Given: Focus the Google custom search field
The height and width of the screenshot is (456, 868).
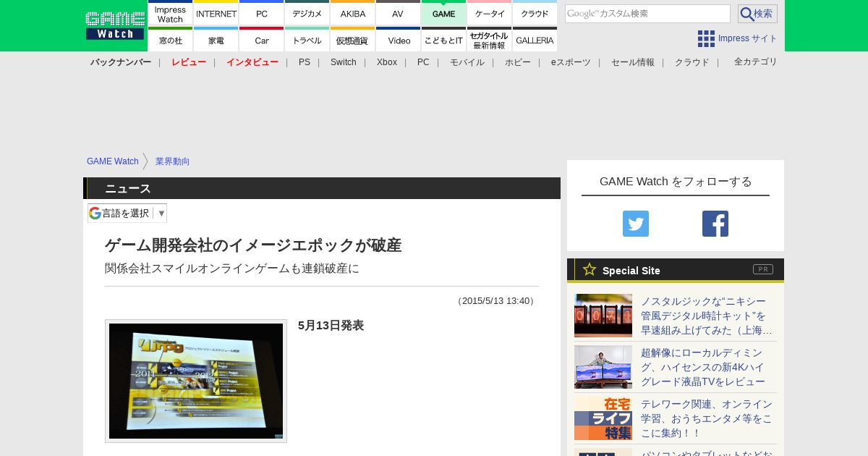Looking at the screenshot, I should tap(647, 14).
